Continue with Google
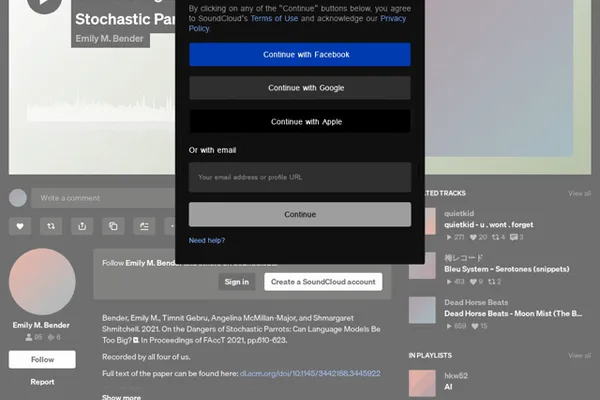600x400 pixels. (300, 88)
